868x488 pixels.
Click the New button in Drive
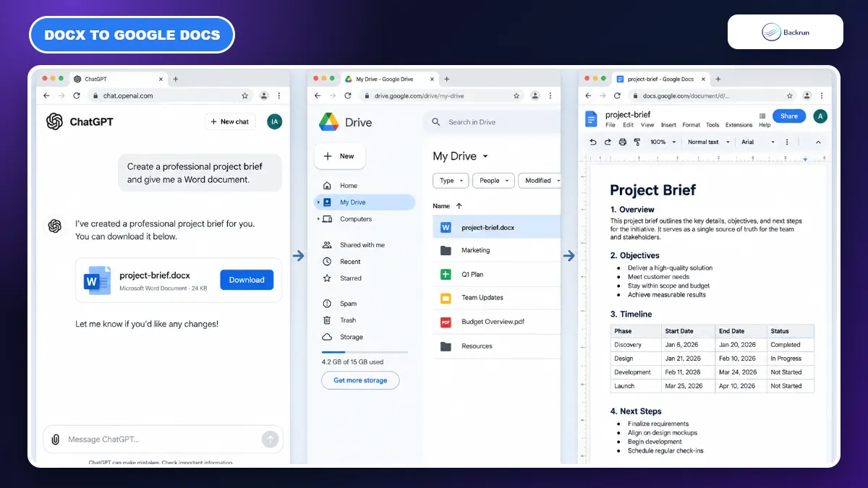click(340, 156)
